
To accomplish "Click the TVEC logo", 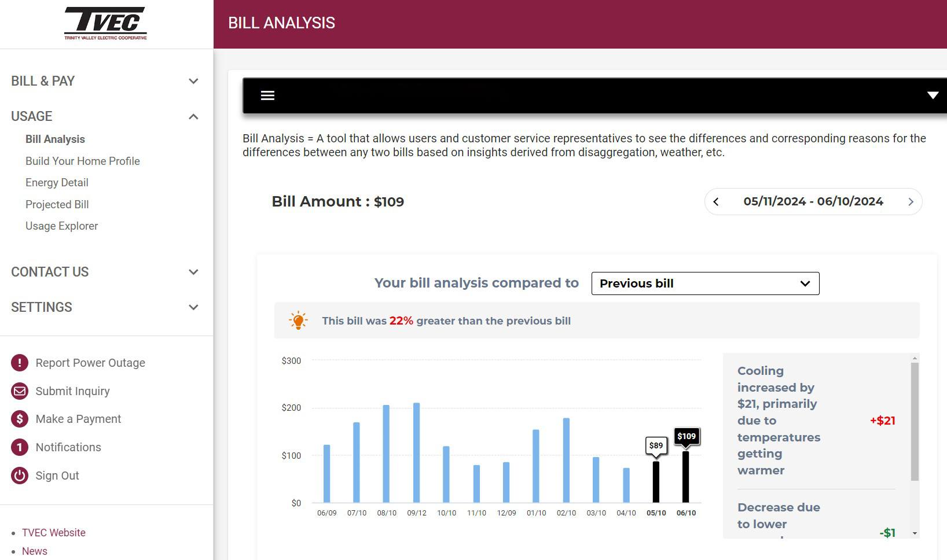I will coord(105,24).
